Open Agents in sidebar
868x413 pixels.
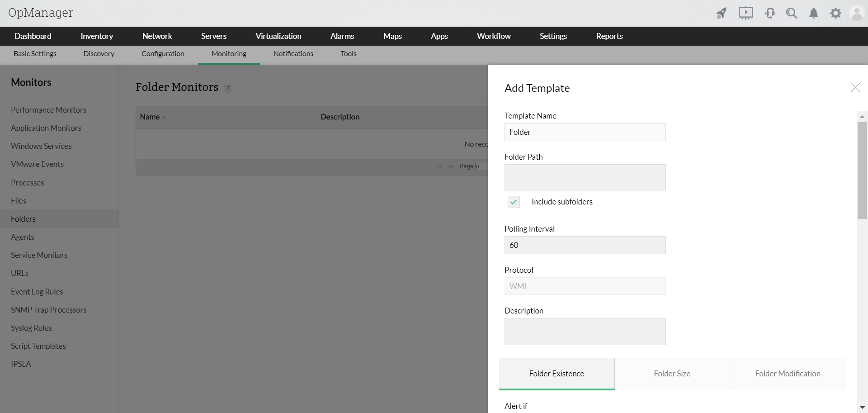click(x=23, y=237)
